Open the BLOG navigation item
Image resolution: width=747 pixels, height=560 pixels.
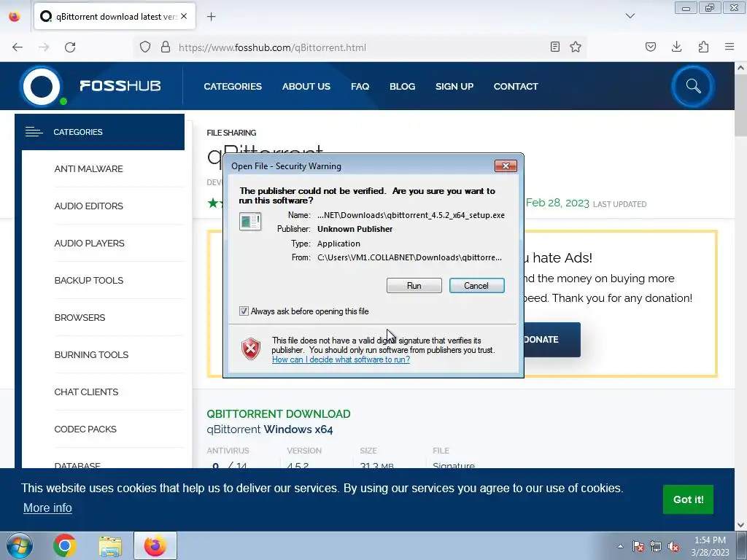(402, 87)
